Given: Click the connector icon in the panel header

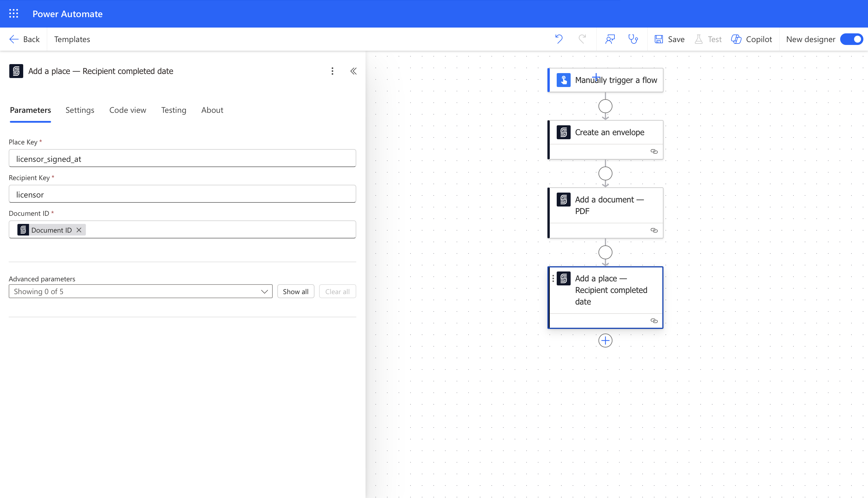Looking at the screenshot, I should [16, 71].
